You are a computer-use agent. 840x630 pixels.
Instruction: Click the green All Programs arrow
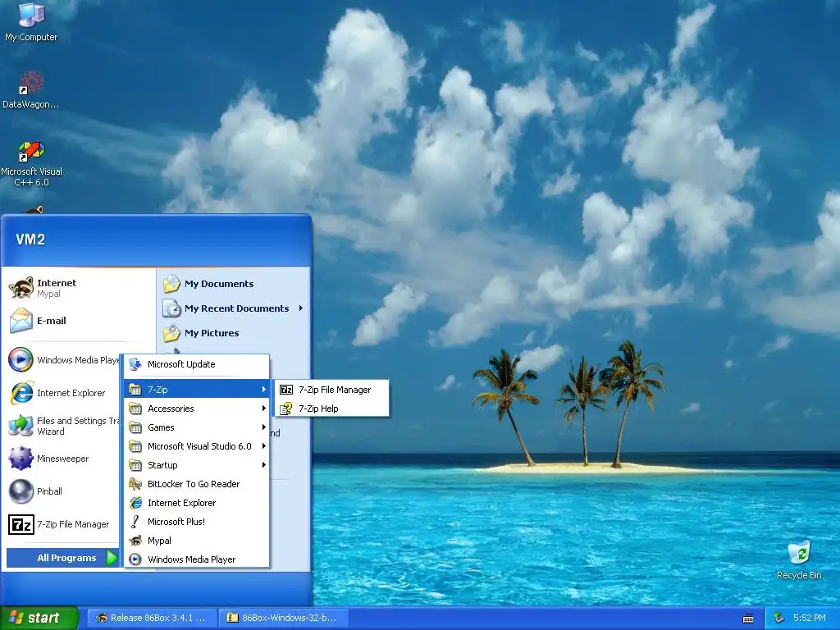(111, 558)
